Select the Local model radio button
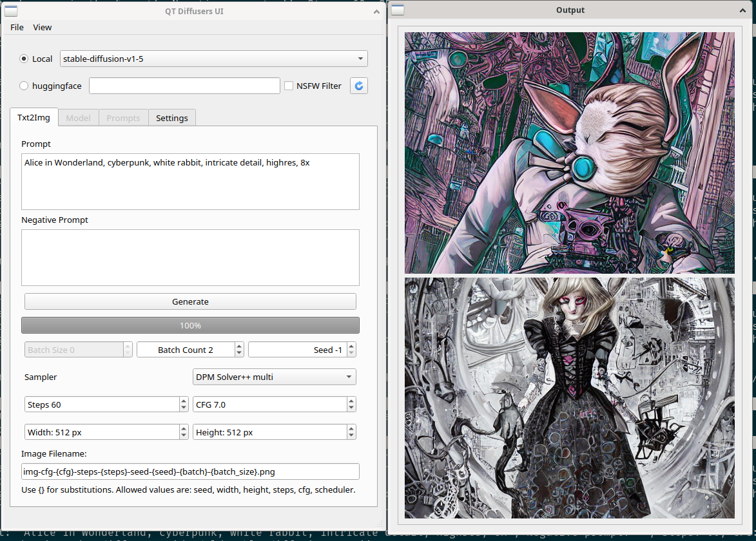Viewport: 756px width, 541px height. [x=24, y=59]
